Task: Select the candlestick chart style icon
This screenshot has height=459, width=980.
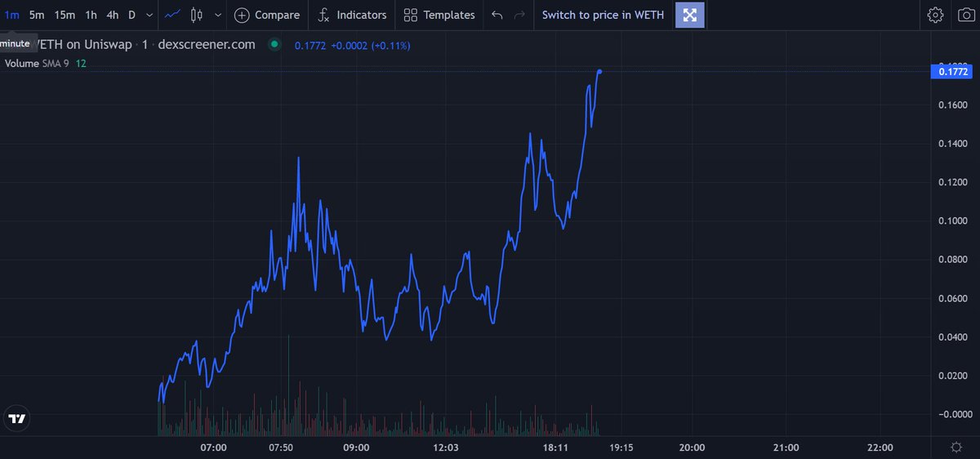Action: click(x=195, y=15)
